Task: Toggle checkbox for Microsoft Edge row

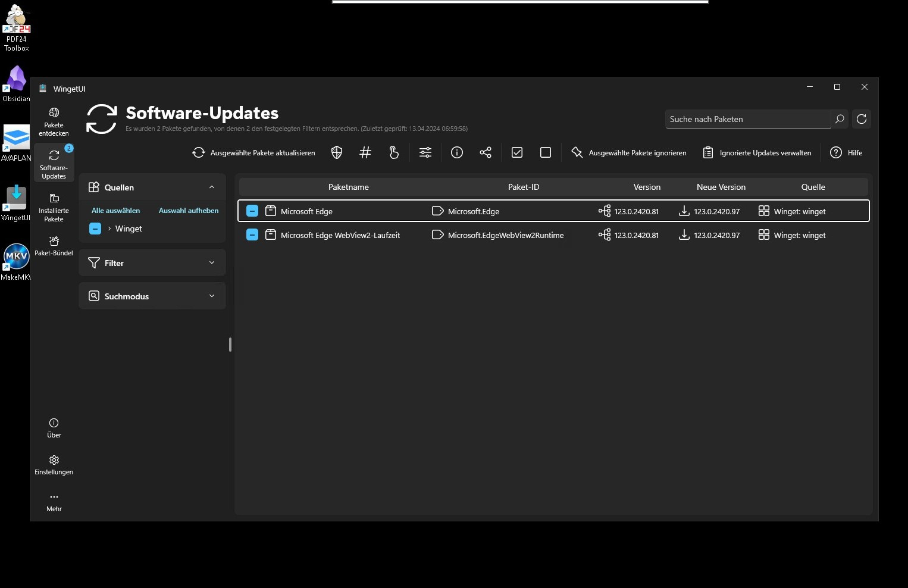Action: tap(252, 211)
